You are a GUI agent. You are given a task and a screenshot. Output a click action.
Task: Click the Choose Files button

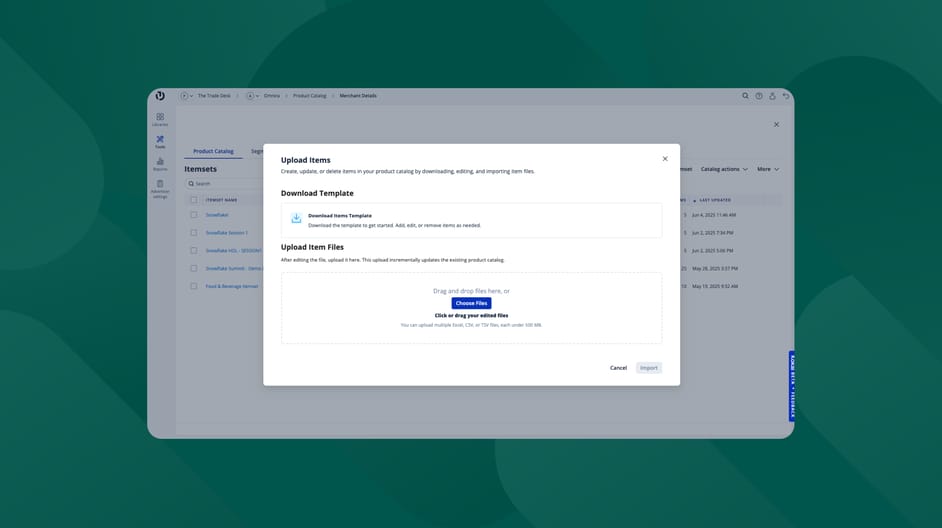(x=472, y=303)
